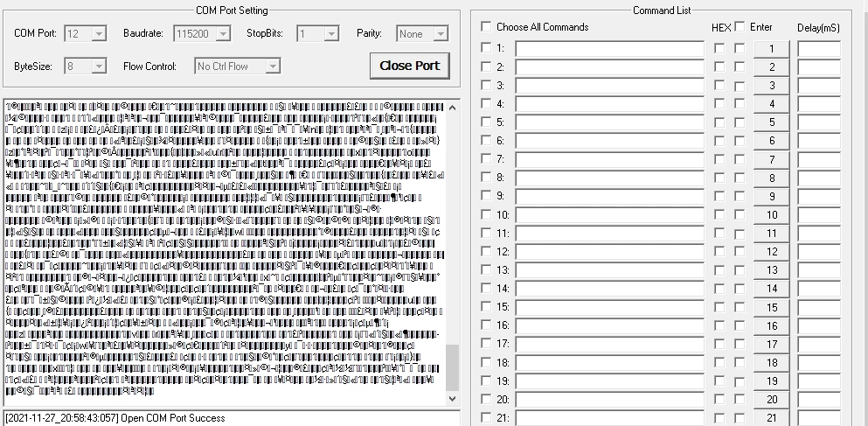Tick the Choose All Commands checkbox
This screenshot has height=426, width=868.
click(x=486, y=26)
